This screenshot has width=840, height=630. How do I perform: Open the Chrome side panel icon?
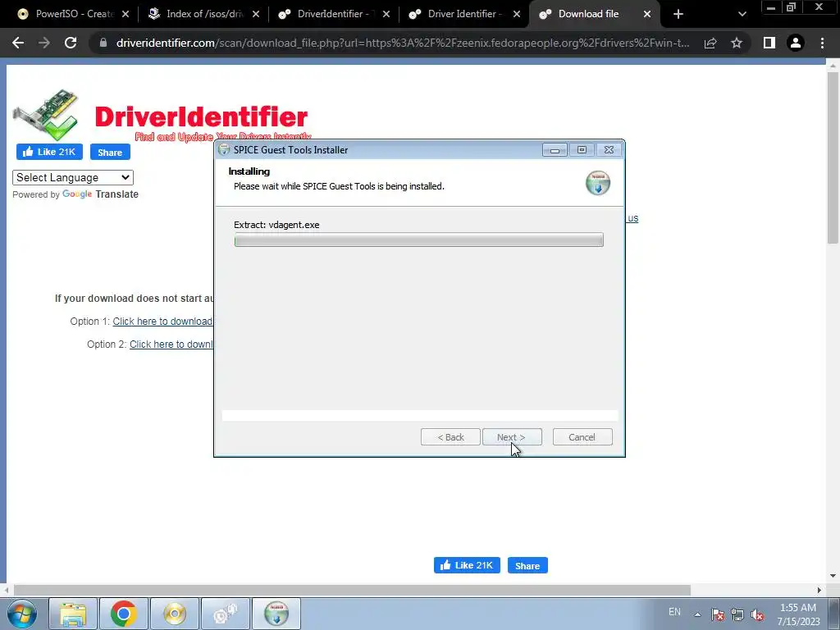[x=769, y=43]
